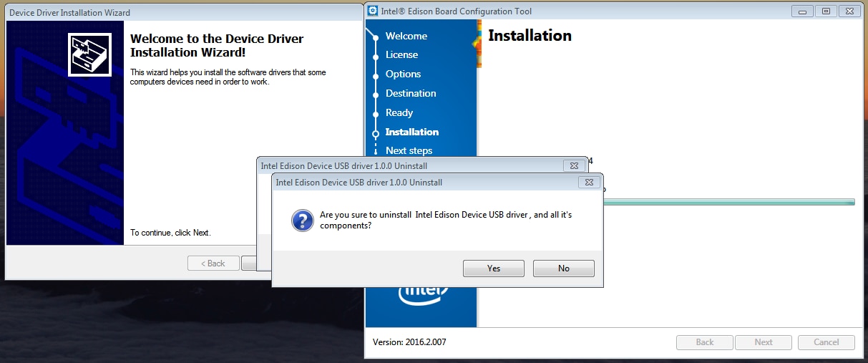The width and height of the screenshot is (868, 363).
Task: Select the License step in sidebar
Action: 401,54
